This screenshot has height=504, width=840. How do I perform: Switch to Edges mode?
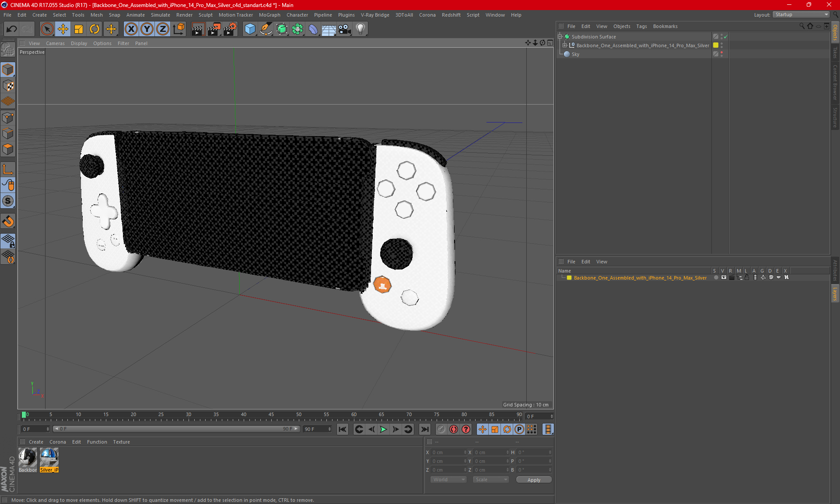(8, 133)
